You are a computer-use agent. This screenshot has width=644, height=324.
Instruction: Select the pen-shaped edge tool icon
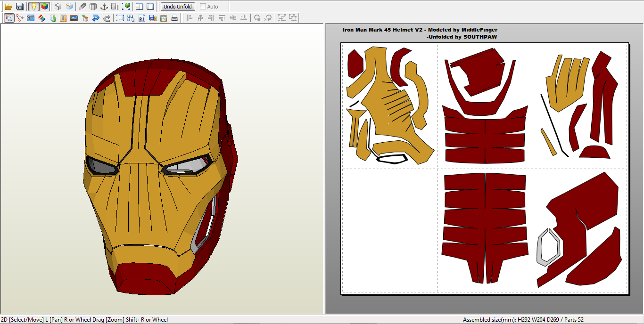pyautogui.click(x=83, y=7)
